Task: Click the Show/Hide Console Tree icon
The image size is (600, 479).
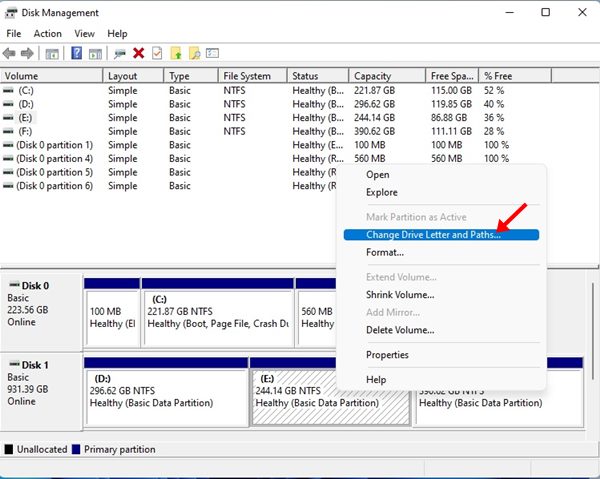Action: coord(52,53)
